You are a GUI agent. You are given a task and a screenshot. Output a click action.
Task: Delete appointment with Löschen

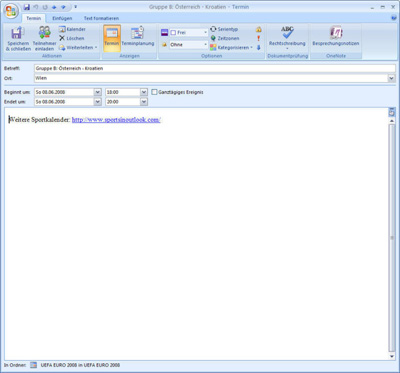click(72, 38)
